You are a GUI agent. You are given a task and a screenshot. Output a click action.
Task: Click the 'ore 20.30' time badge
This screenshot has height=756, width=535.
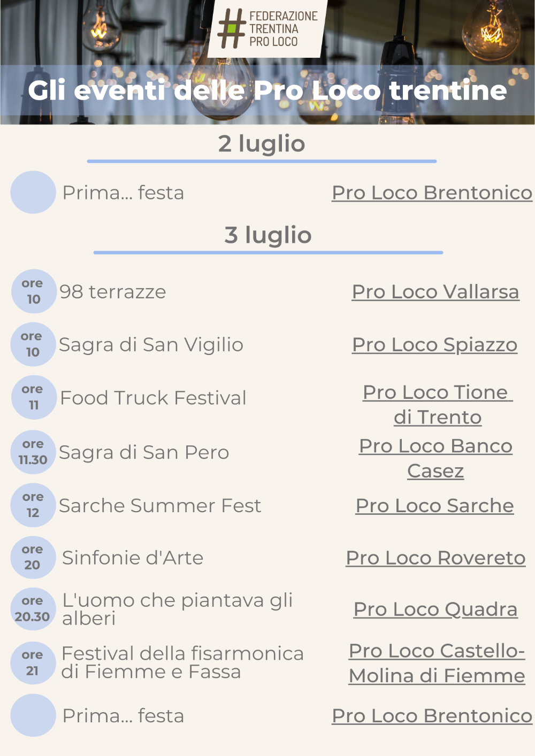tap(33, 609)
